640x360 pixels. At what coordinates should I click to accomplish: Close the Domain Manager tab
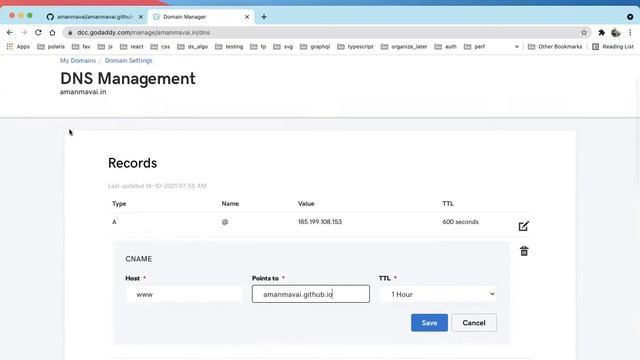247,17
